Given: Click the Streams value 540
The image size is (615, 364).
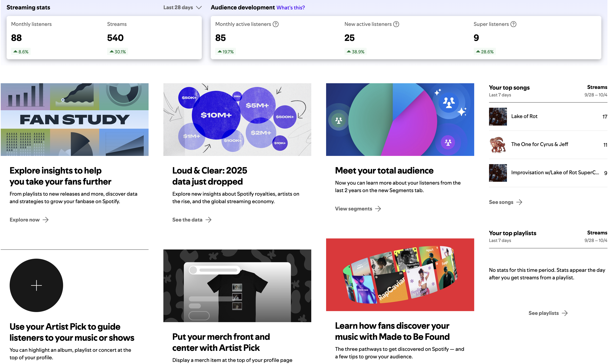Looking at the screenshot, I should click(115, 38).
